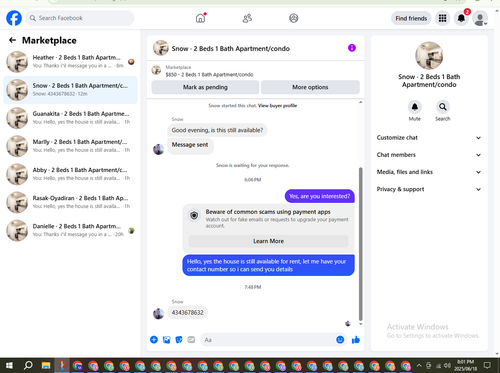The image size is (500, 373).
Task: Mute this chat via bell icon
Action: tap(415, 107)
